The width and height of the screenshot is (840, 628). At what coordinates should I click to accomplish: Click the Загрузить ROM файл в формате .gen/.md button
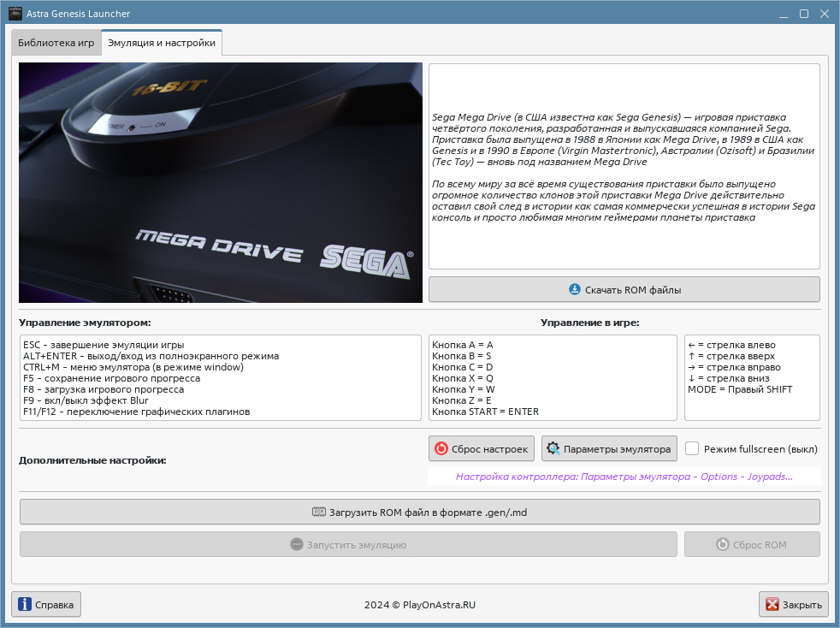tap(419, 512)
